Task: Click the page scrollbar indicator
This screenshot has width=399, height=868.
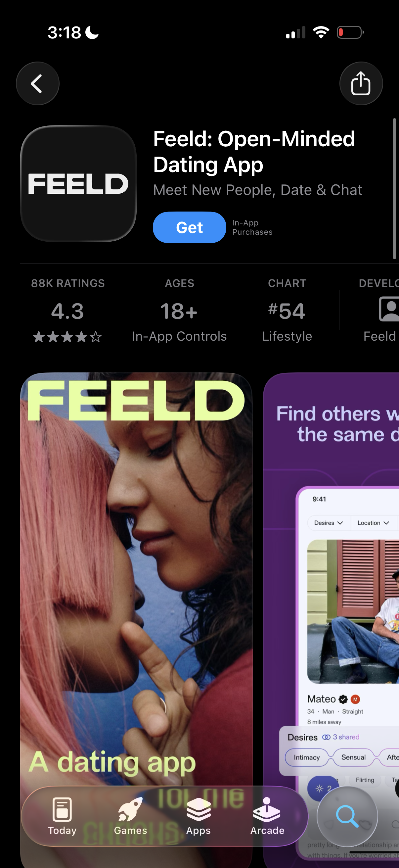Action: [394, 189]
